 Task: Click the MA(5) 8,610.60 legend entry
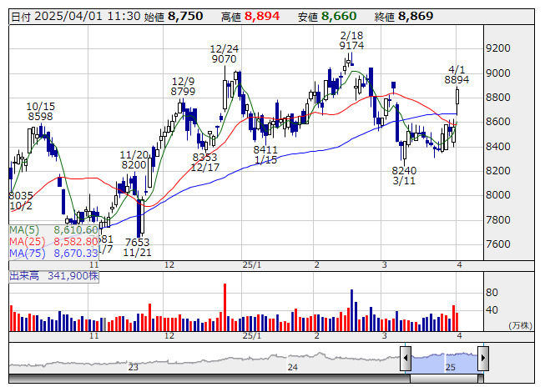coord(54,230)
